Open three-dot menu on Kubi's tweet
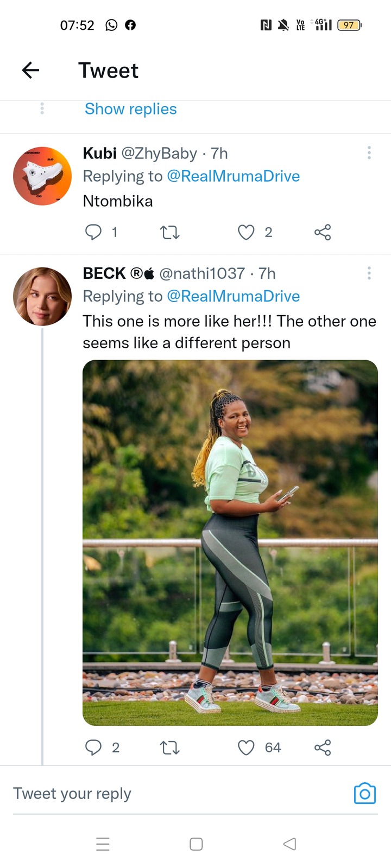This screenshot has height=868, width=391. 369,153
